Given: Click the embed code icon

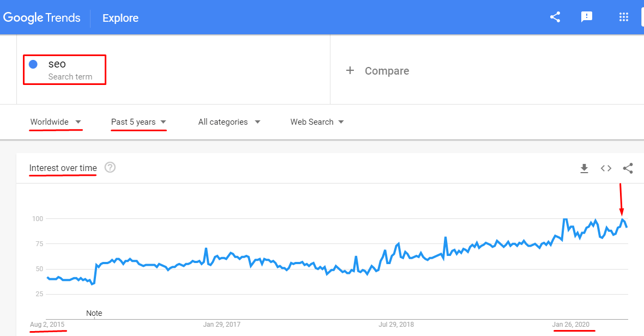Looking at the screenshot, I should pyautogui.click(x=606, y=168).
